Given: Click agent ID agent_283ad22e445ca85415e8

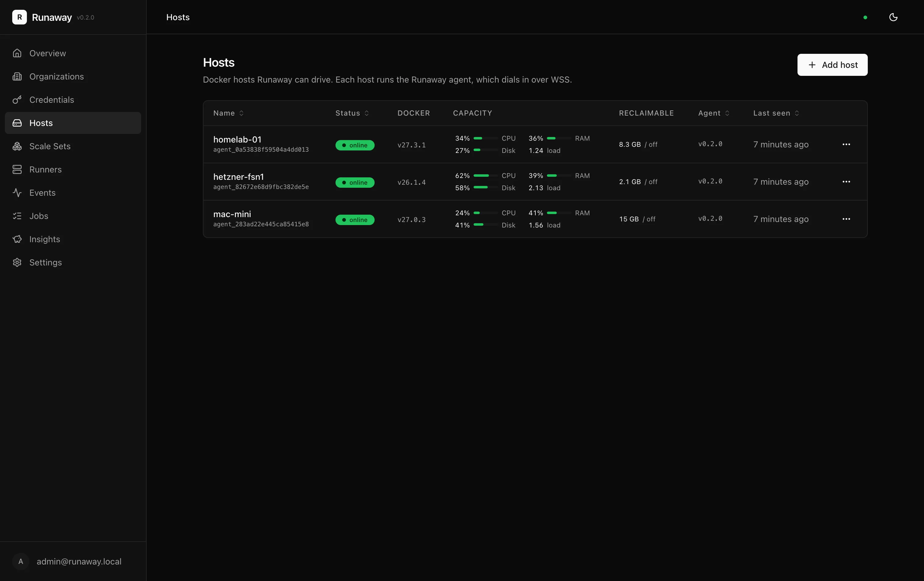Looking at the screenshot, I should 261,224.
